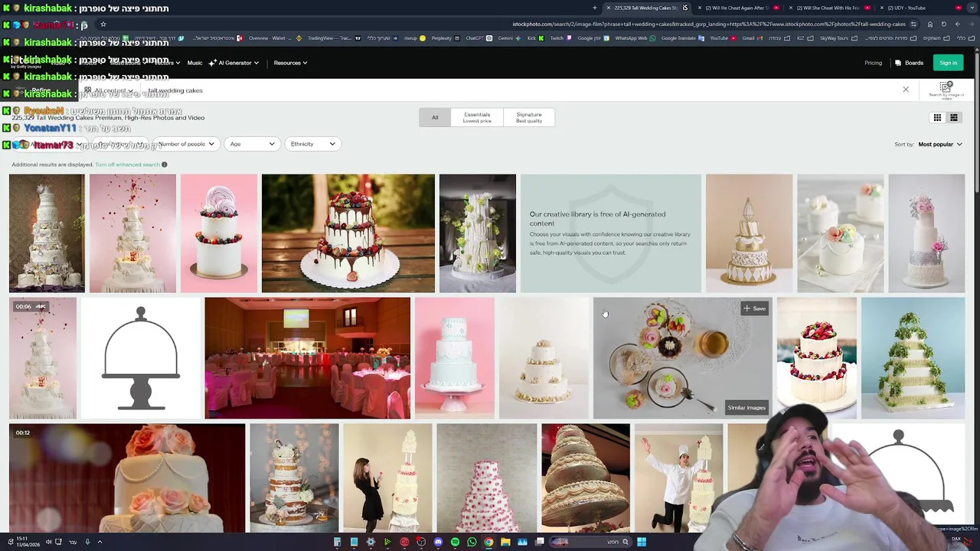
Task: Switch to mosaic view layout icon
Action: (954, 117)
